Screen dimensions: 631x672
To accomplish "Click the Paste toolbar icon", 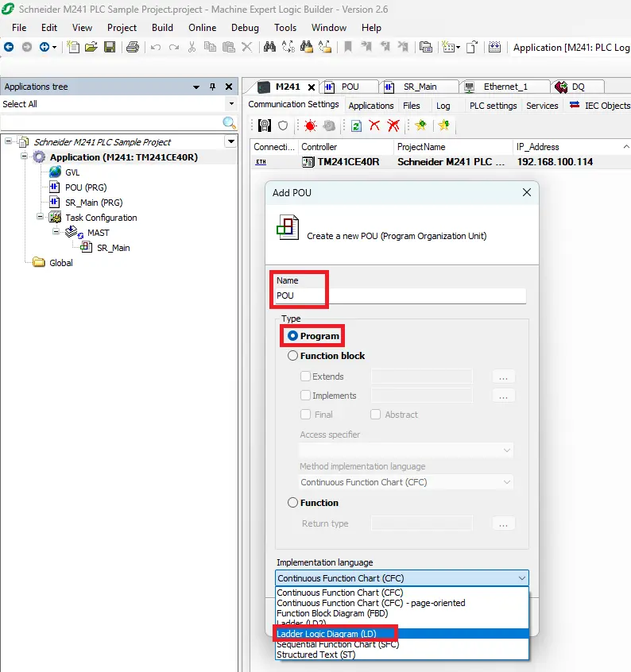I will tap(229, 47).
